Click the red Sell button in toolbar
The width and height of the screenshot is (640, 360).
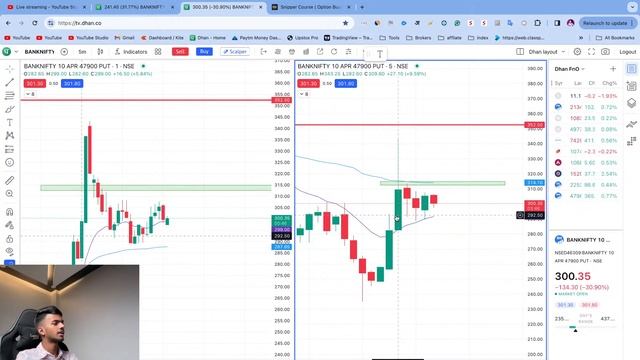tap(180, 51)
